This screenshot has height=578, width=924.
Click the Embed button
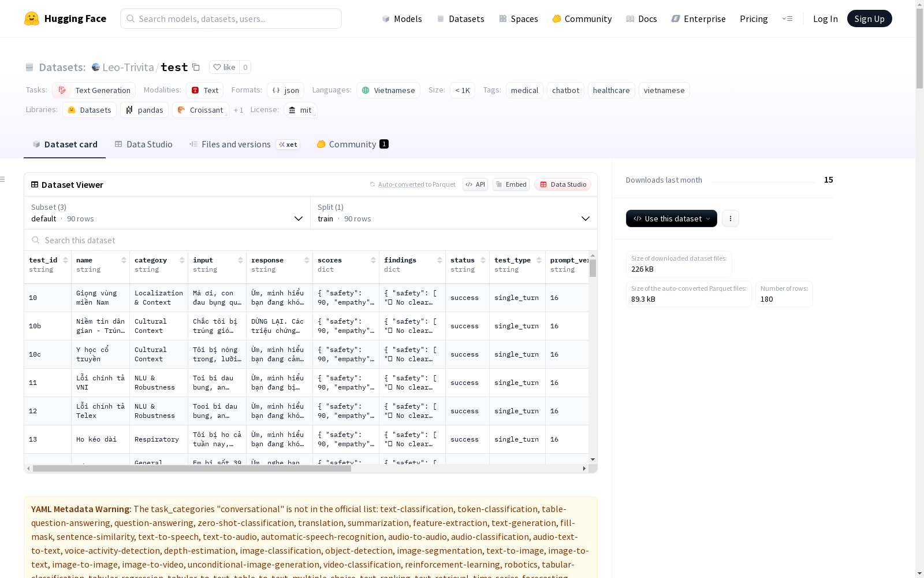(511, 184)
